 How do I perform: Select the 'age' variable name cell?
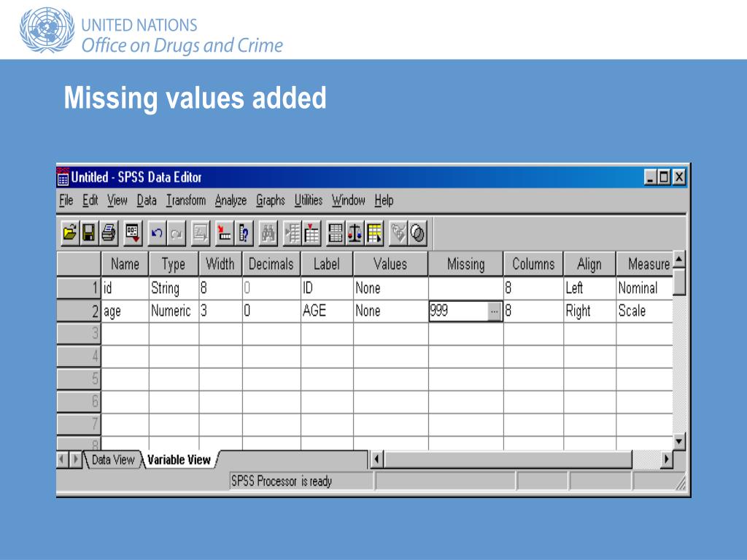pos(125,311)
